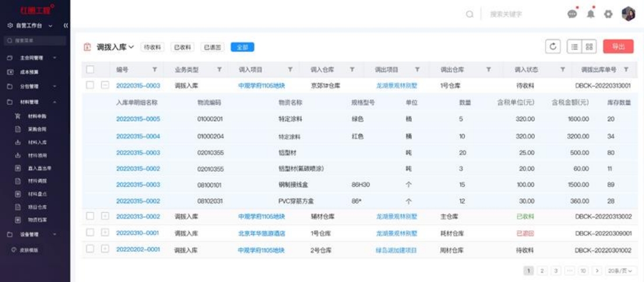Collapse sidebar with double-chevron icon
Image resolution: width=644 pixels, height=282 pixels.
tap(66, 26)
